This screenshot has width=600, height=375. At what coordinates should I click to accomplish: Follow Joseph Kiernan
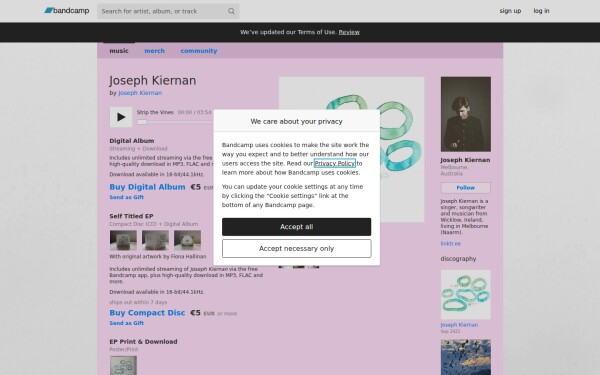click(466, 188)
